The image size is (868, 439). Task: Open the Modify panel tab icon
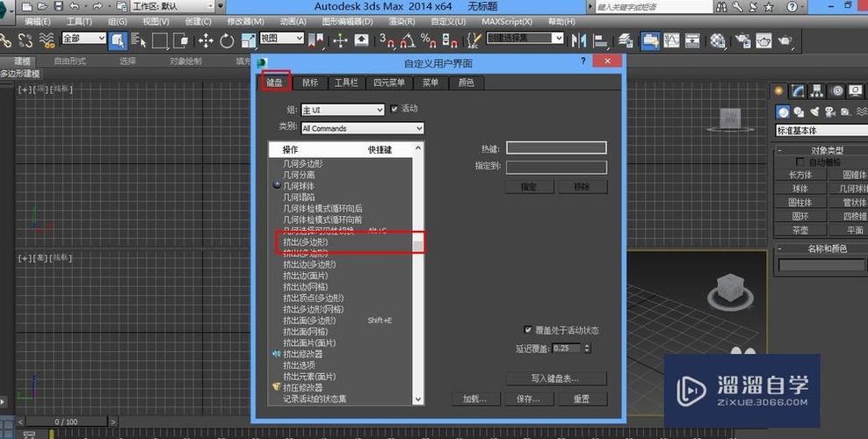click(x=798, y=90)
